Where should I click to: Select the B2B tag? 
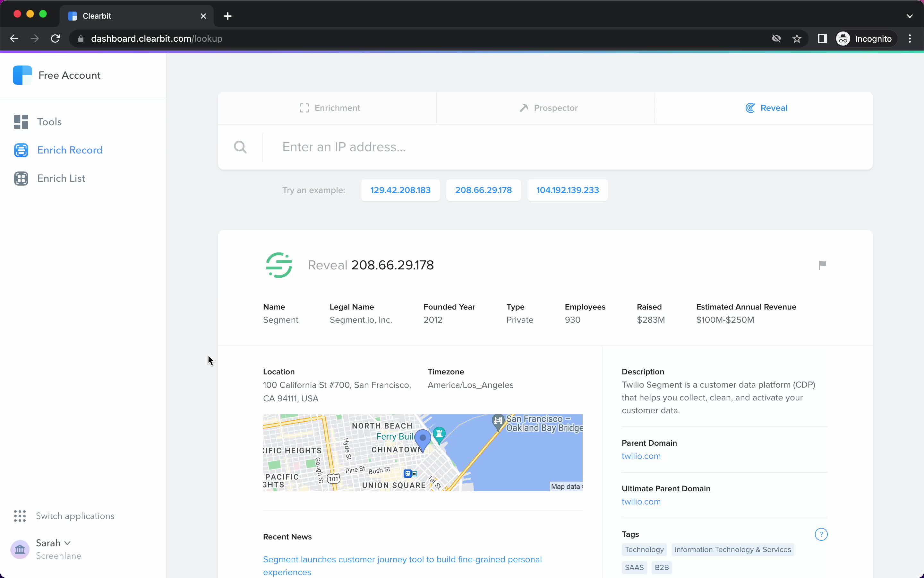(661, 567)
